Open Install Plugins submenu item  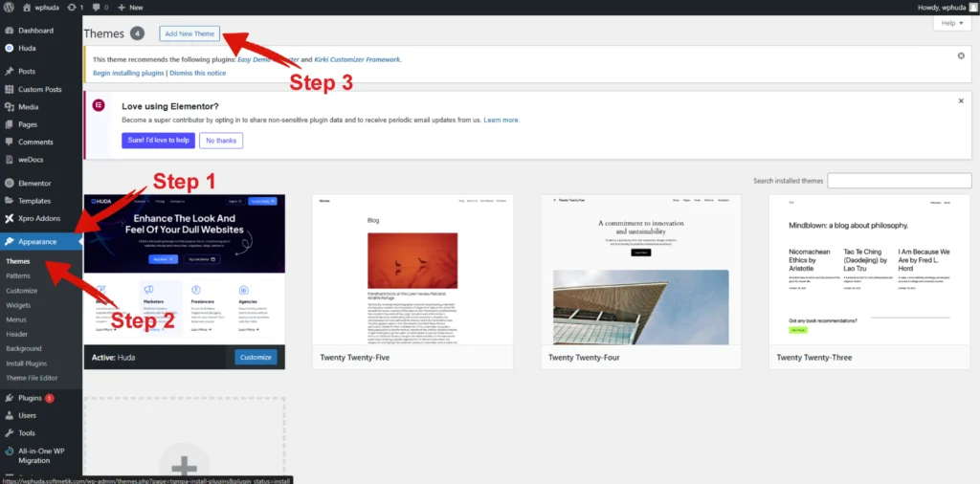26,363
